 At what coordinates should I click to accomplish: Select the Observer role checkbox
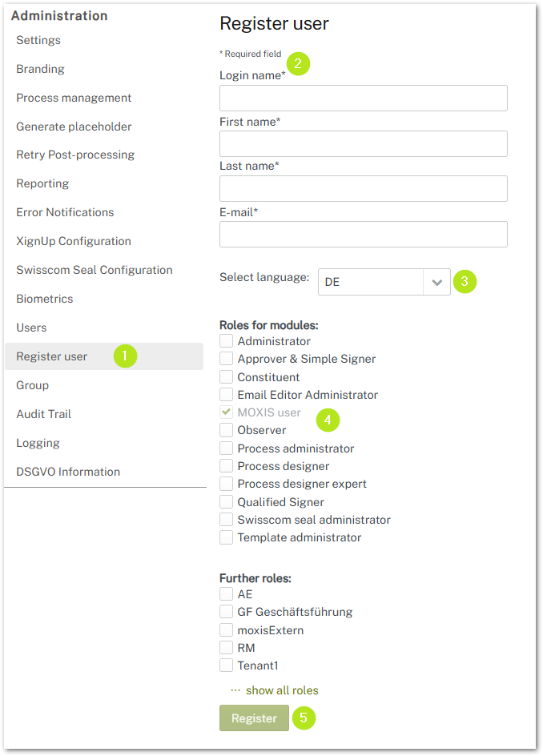click(227, 430)
